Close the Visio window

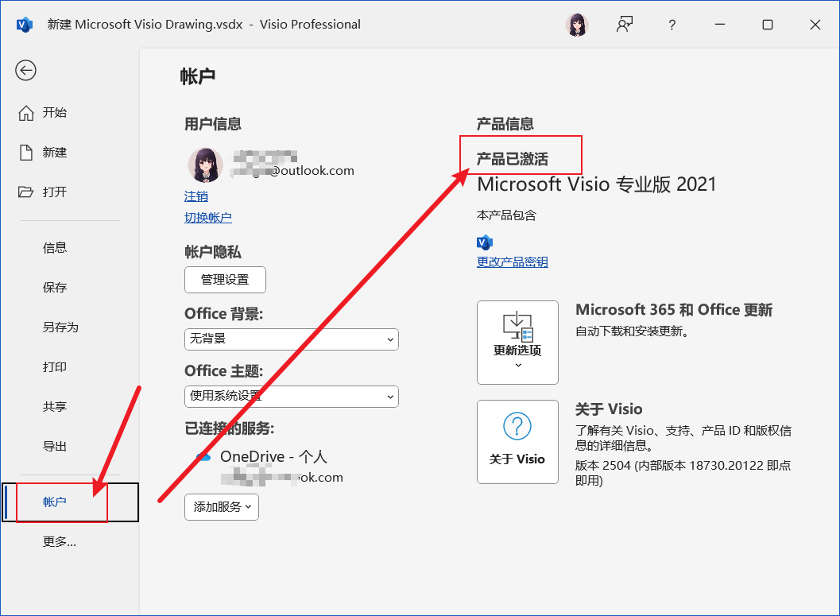click(815, 25)
